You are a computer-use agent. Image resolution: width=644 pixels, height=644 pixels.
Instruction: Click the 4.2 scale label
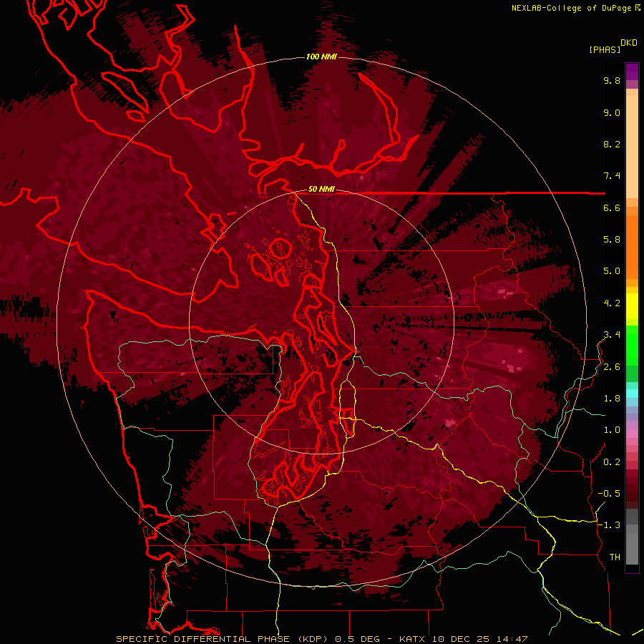tap(612, 303)
